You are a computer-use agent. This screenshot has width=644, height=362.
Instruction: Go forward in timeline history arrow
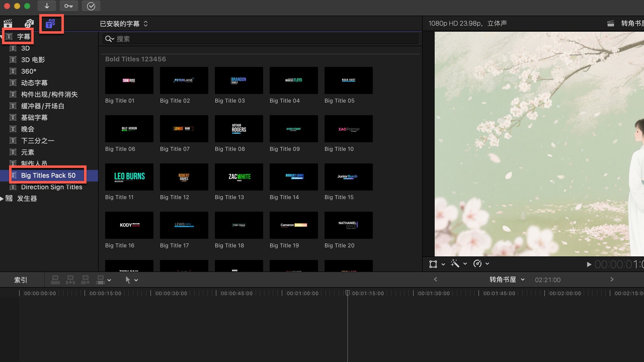[612, 279]
